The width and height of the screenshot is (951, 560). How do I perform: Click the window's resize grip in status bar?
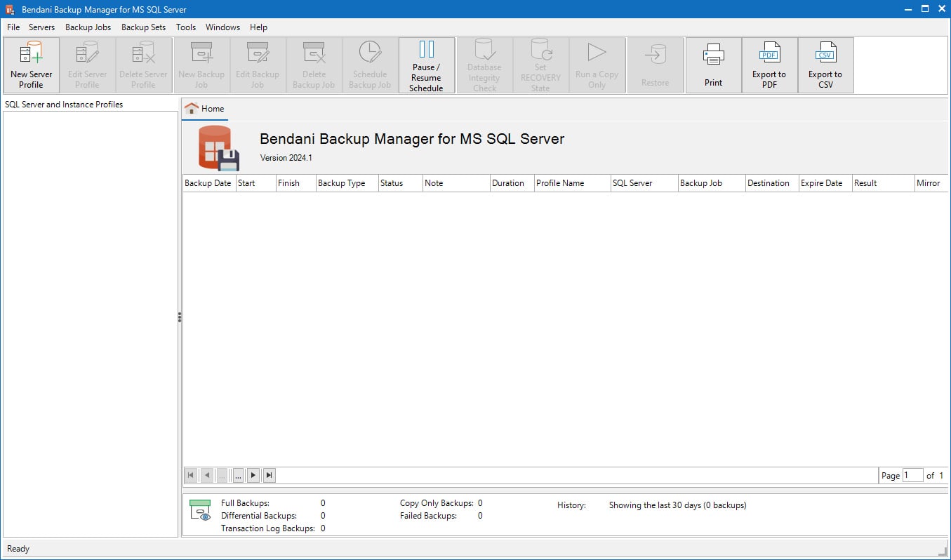[943, 551]
